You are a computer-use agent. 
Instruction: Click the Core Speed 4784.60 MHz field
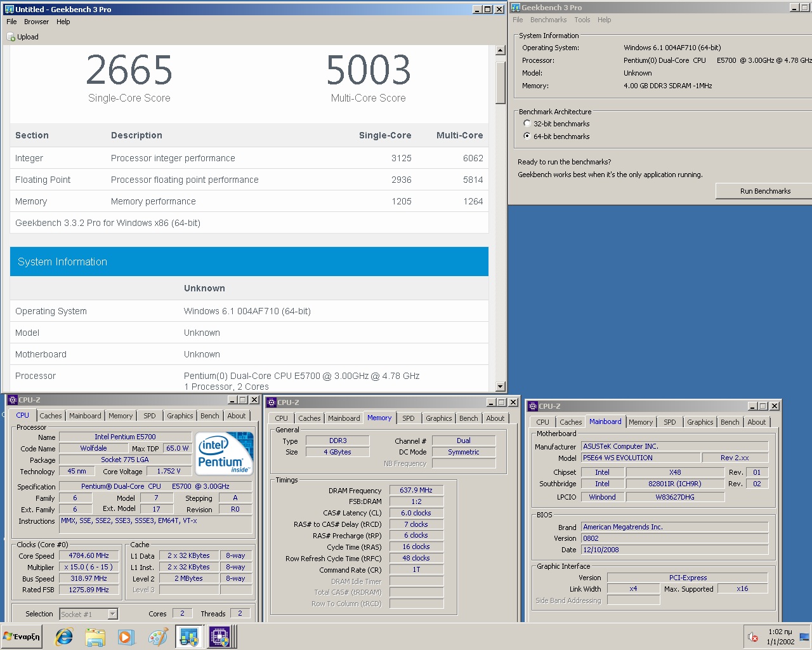coord(89,555)
